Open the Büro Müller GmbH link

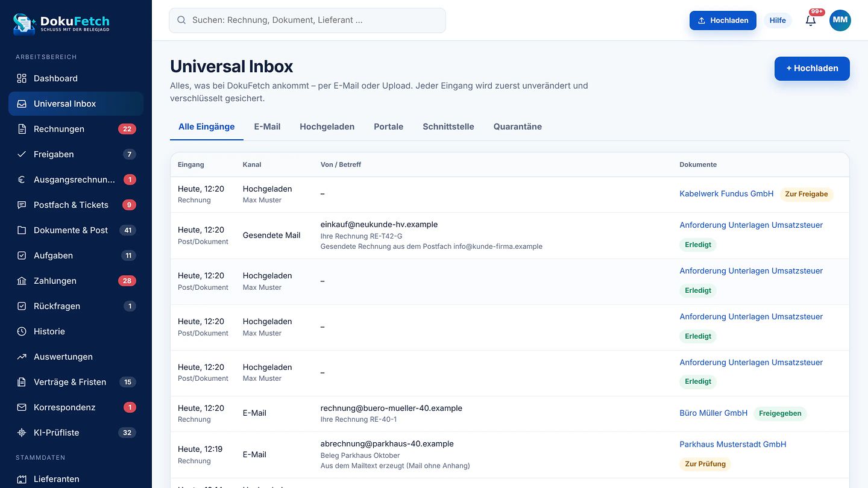(714, 413)
